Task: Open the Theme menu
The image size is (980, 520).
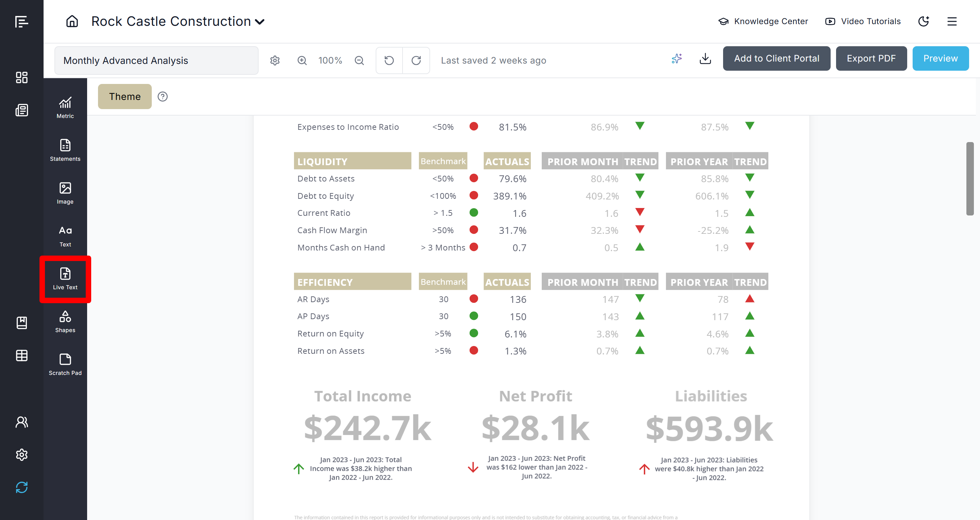Action: pos(125,97)
